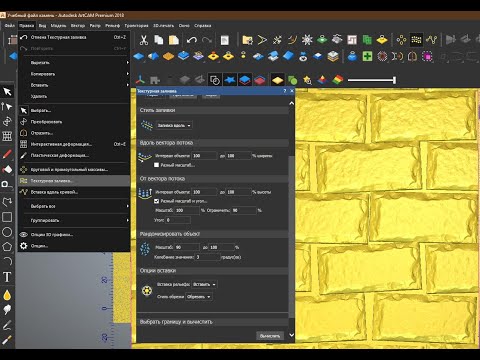Toggle the yellow flat relief view button
This screenshot has width=480, height=360.
click(277, 80)
